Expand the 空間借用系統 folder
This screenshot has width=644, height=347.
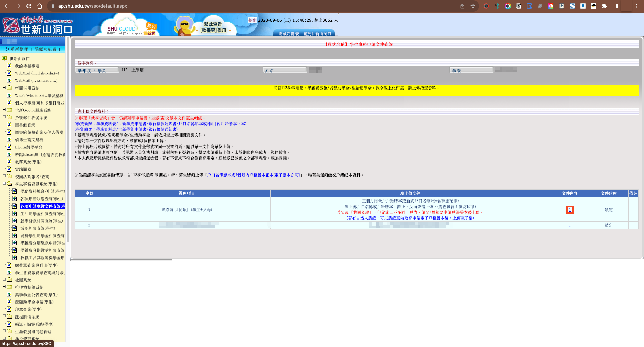coord(4,88)
